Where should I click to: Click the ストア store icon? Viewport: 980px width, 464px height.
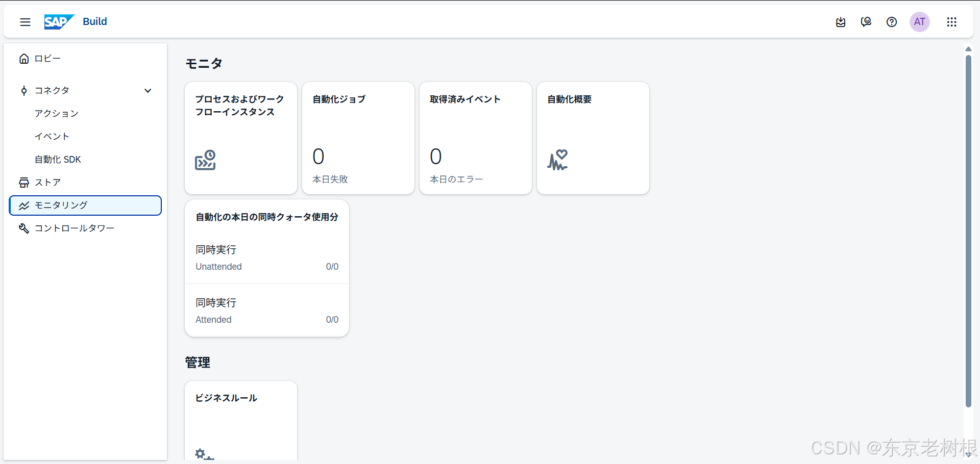tap(24, 183)
